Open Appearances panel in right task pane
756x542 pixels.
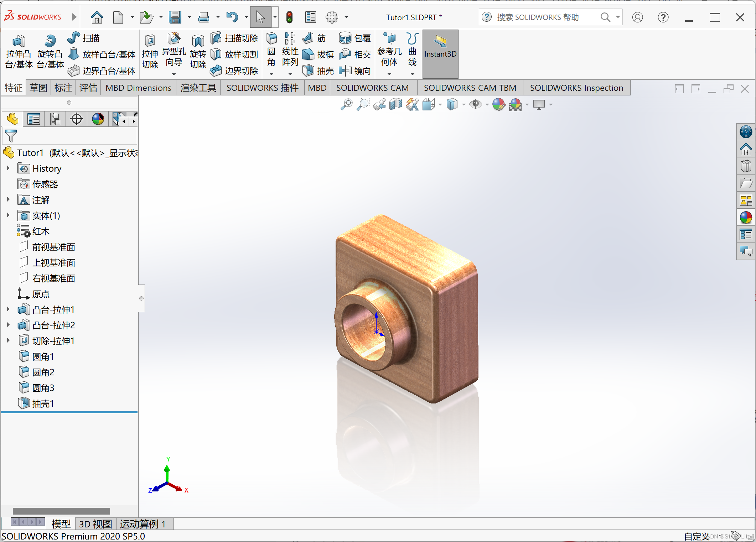[746, 217]
